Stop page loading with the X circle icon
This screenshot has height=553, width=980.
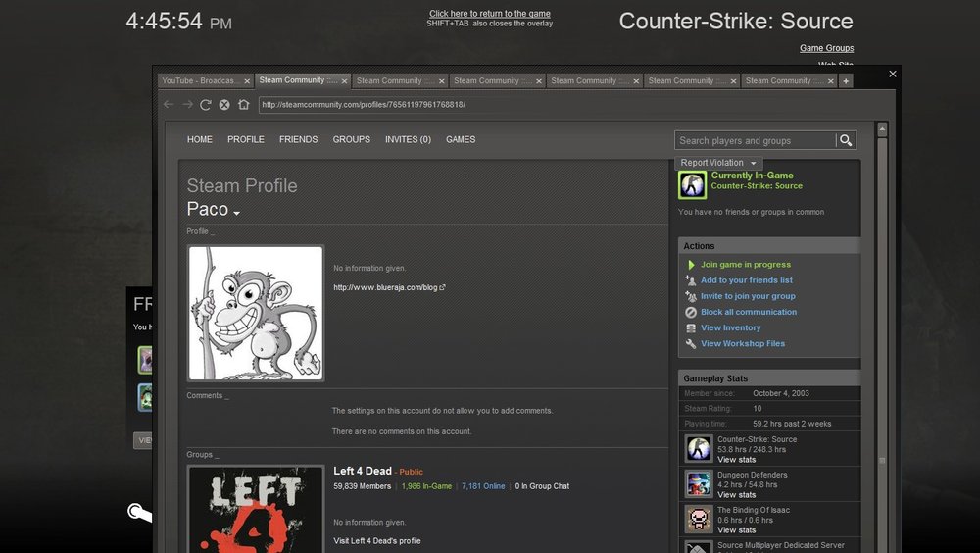(x=224, y=105)
